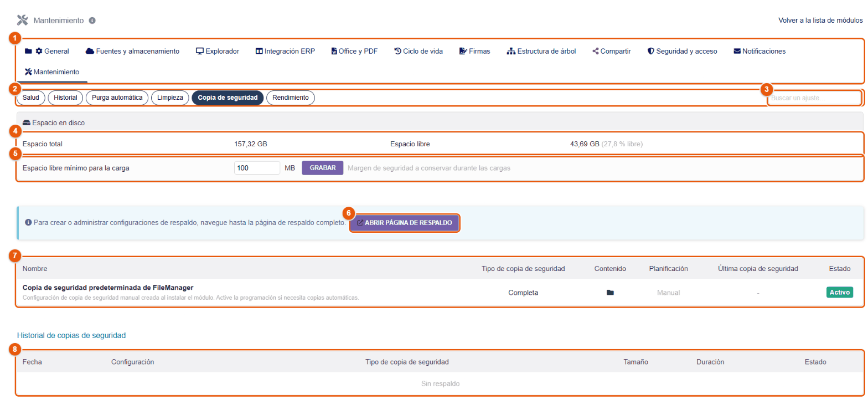Click the info icon beside Mantenimiento title
The height and width of the screenshot is (404, 868).
click(x=92, y=21)
